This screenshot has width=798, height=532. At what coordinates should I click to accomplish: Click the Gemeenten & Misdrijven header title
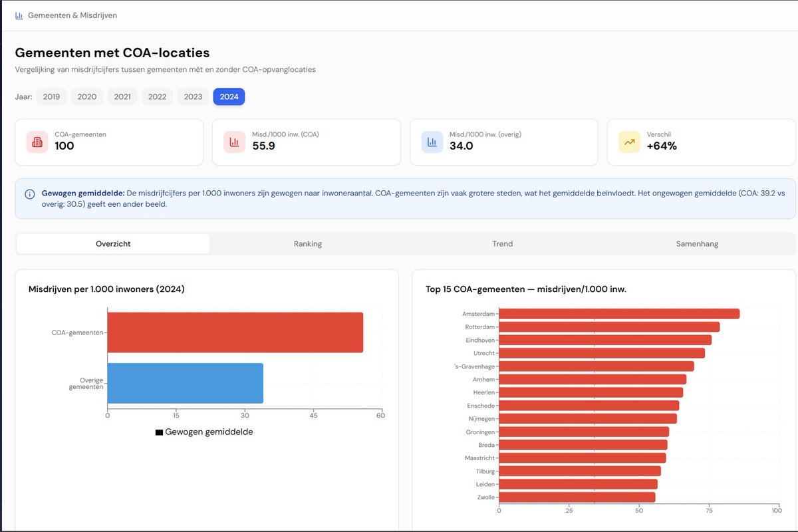72,15
